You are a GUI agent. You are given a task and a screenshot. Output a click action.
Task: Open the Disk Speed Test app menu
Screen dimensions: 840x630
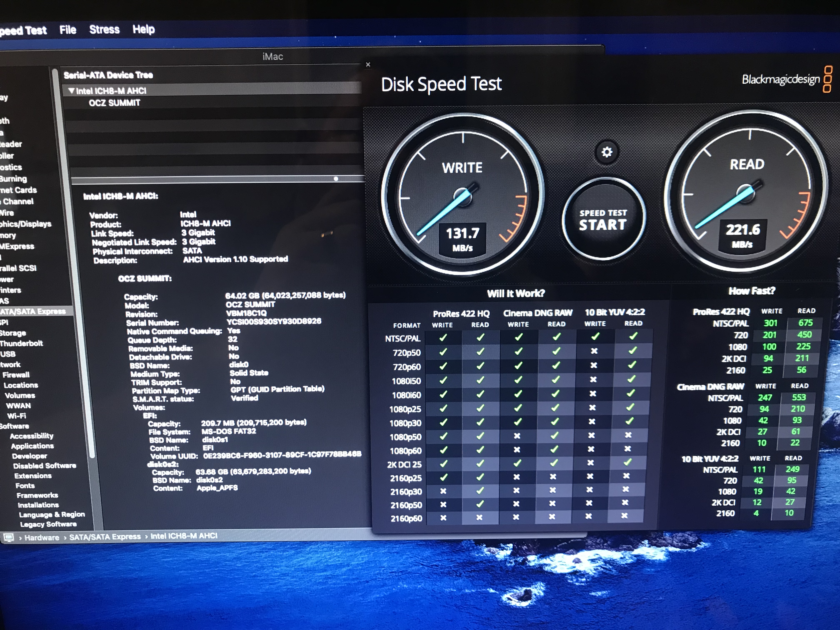click(x=23, y=30)
